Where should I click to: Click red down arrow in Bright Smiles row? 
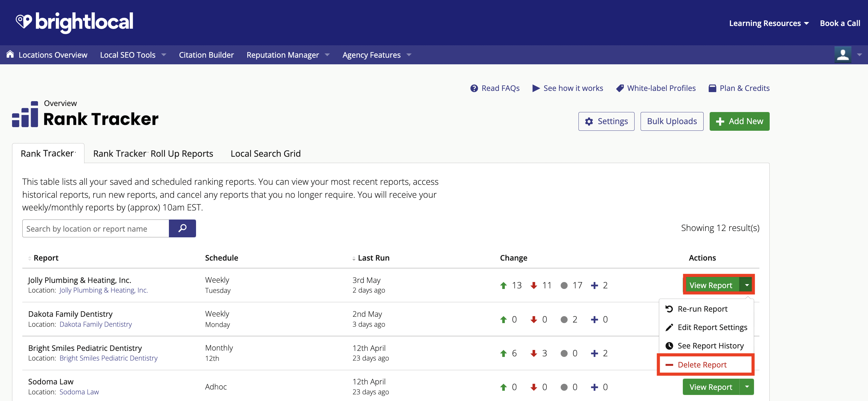pos(534,354)
